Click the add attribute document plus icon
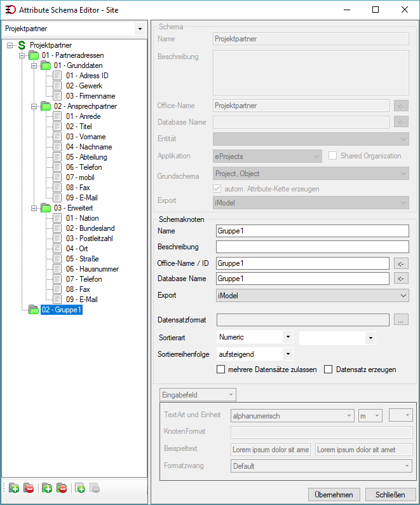This screenshot has height=505, width=420. click(80, 488)
